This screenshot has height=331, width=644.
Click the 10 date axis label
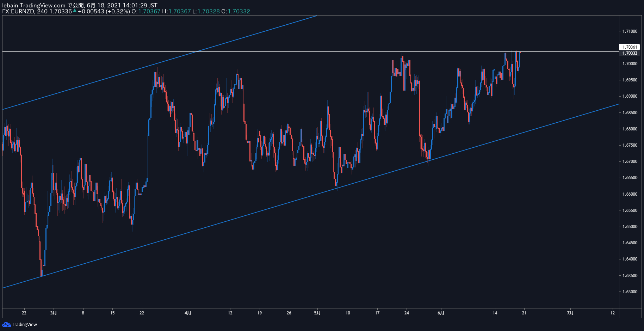[x=348, y=313]
